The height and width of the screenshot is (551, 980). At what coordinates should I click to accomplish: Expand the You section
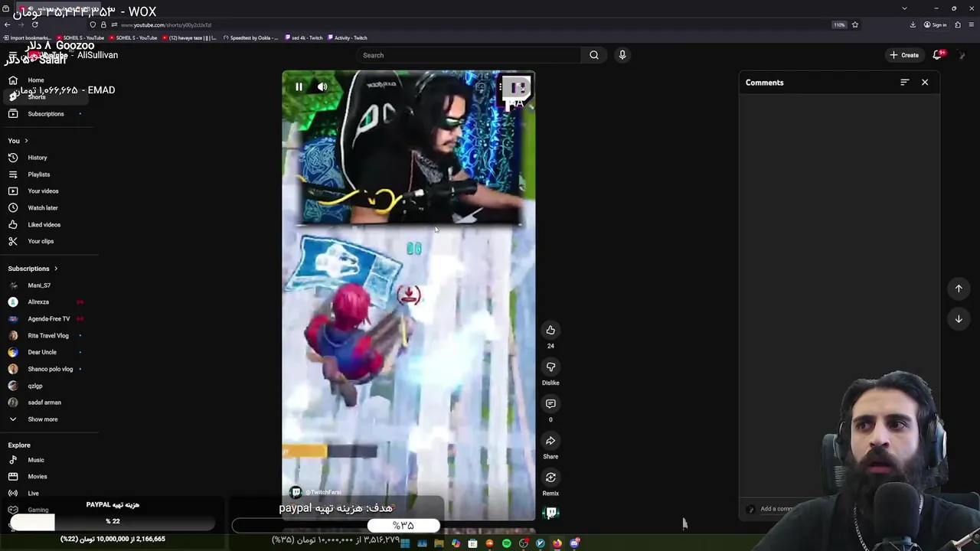point(18,141)
